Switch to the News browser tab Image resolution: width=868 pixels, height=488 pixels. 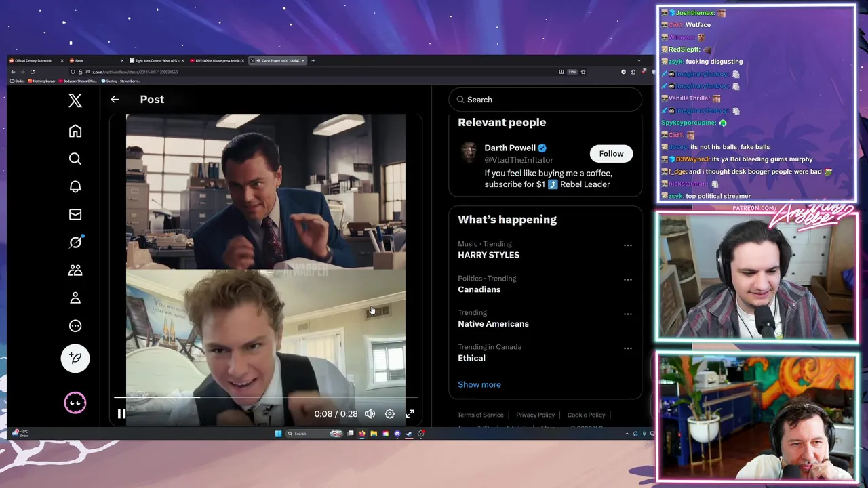click(x=95, y=60)
